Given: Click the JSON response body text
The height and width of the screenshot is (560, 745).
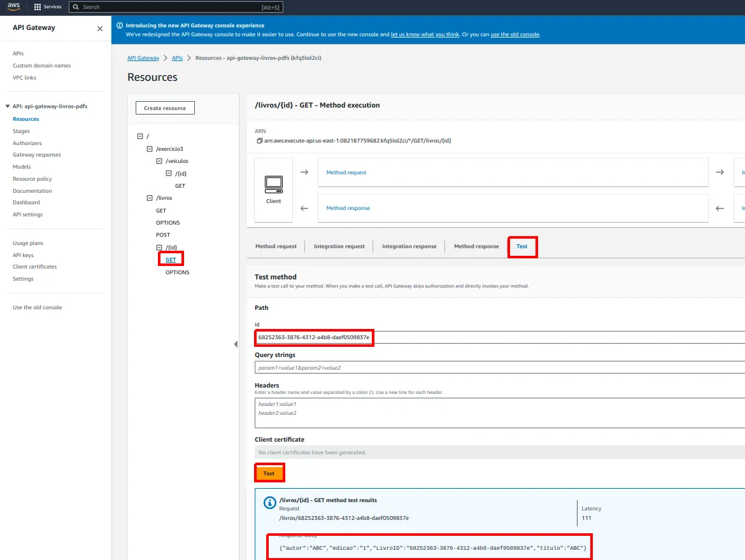Looking at the screenshot, I should pyautogui.click(x=433, y=548).
